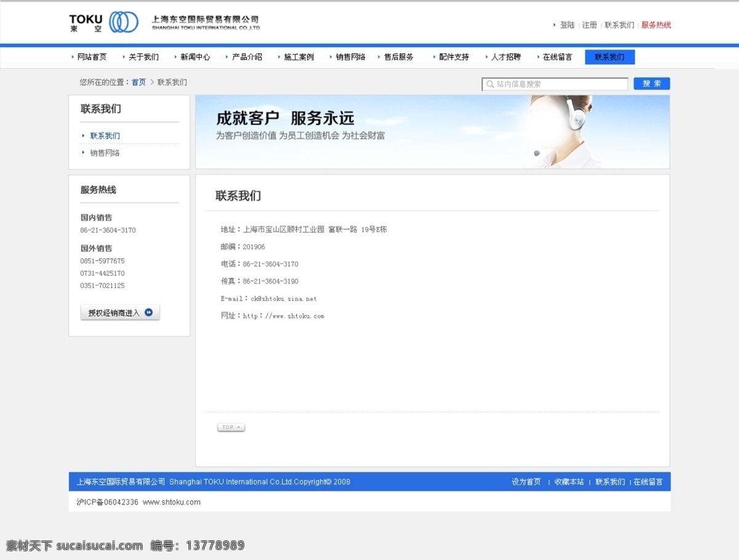
Task: Select 售后服务 menu item
Action: (399, 57)
